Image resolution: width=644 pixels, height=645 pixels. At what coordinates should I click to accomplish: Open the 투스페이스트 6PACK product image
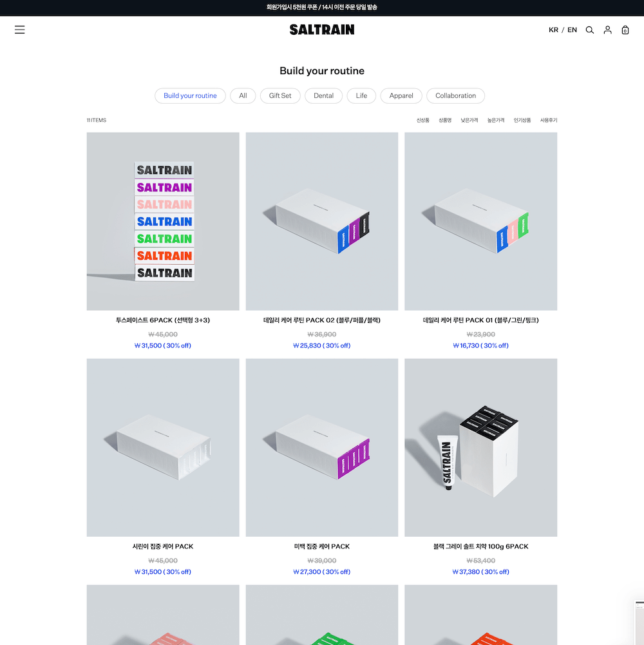[163, 221]
